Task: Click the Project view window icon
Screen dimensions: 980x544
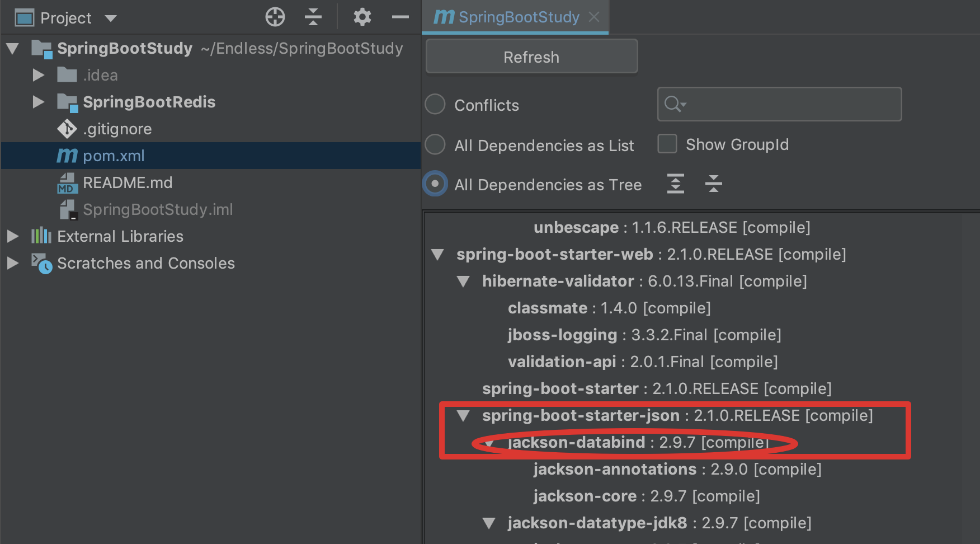Action: (24, 18)
